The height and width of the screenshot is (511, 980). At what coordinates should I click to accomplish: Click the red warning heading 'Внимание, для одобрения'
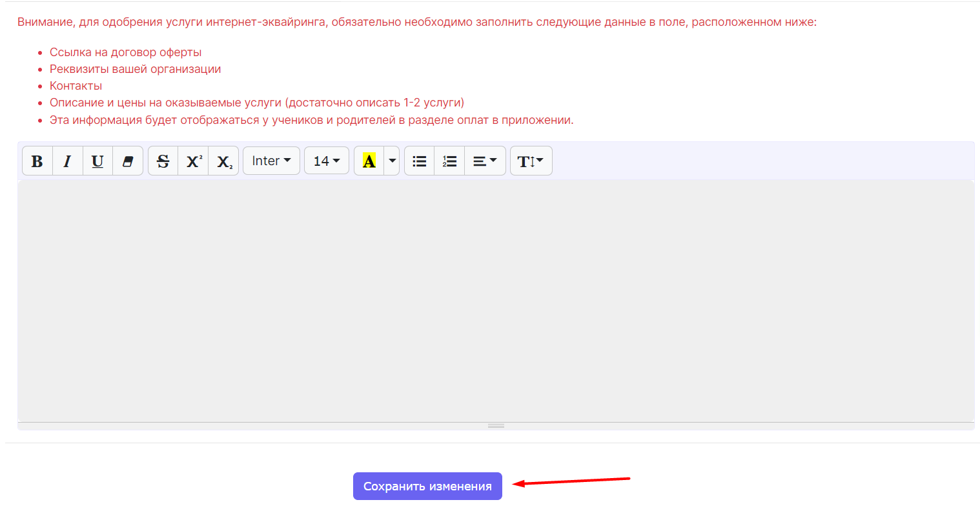417,22
